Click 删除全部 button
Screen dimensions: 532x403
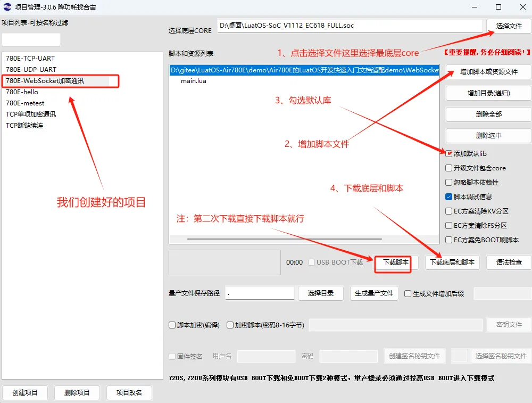[x=488, y=114]
